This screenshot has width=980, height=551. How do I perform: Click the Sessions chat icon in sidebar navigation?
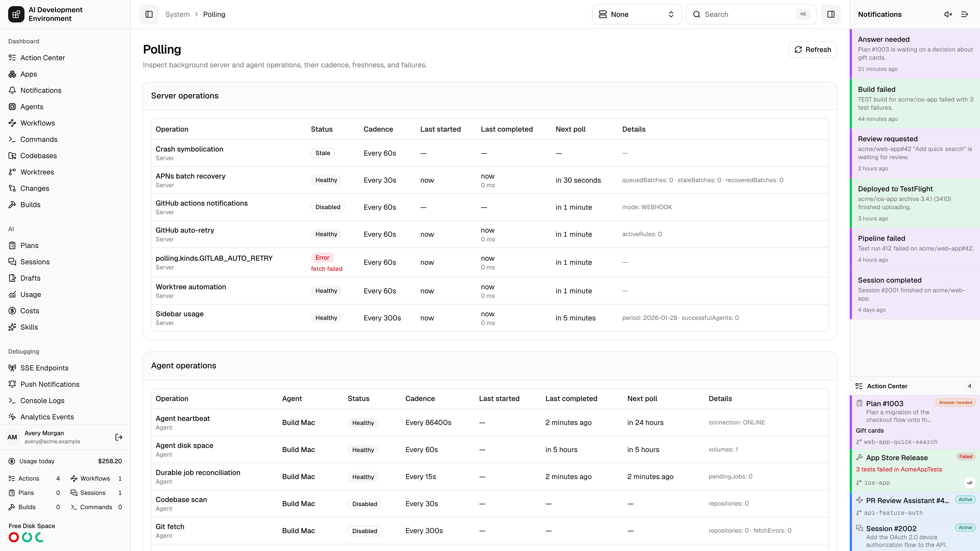[x=12, y=262]
